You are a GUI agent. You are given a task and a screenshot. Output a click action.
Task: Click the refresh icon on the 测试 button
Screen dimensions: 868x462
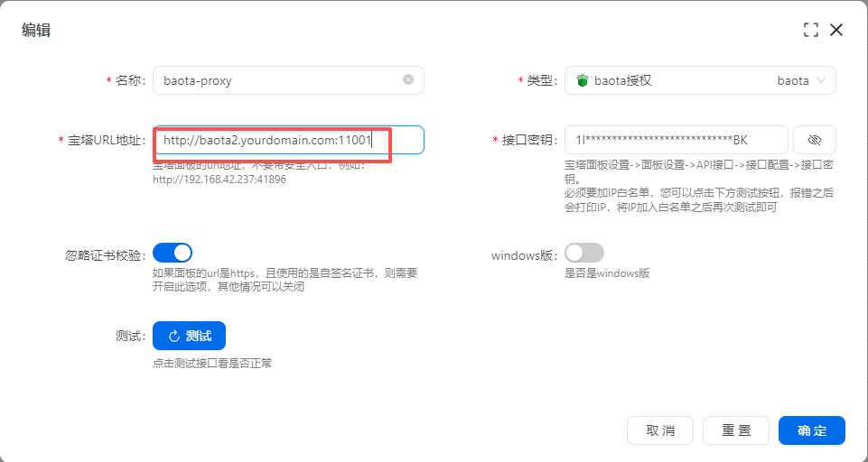tap(174, 336)
